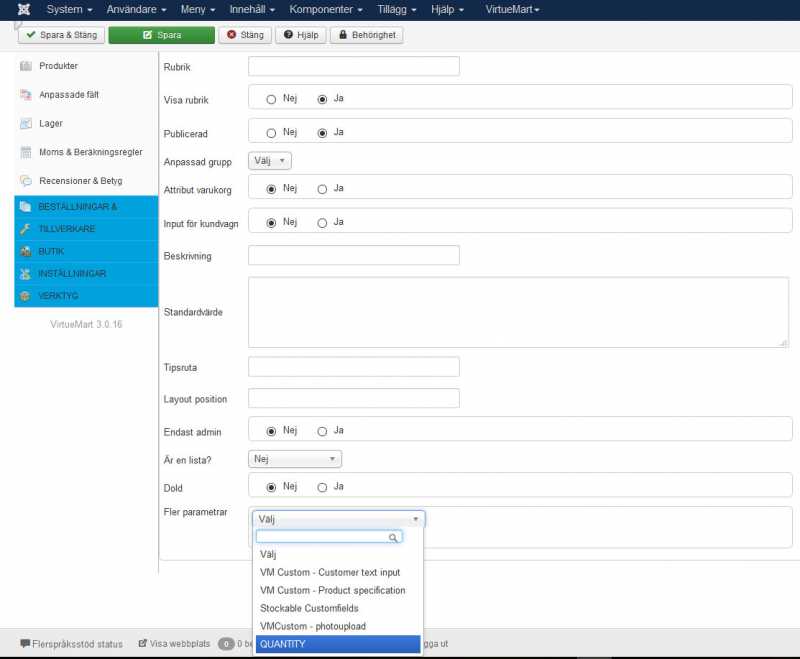The width and height of the screenshot is (800, 659).
Task: Click the Joomla logo icon
Action: 23,9
